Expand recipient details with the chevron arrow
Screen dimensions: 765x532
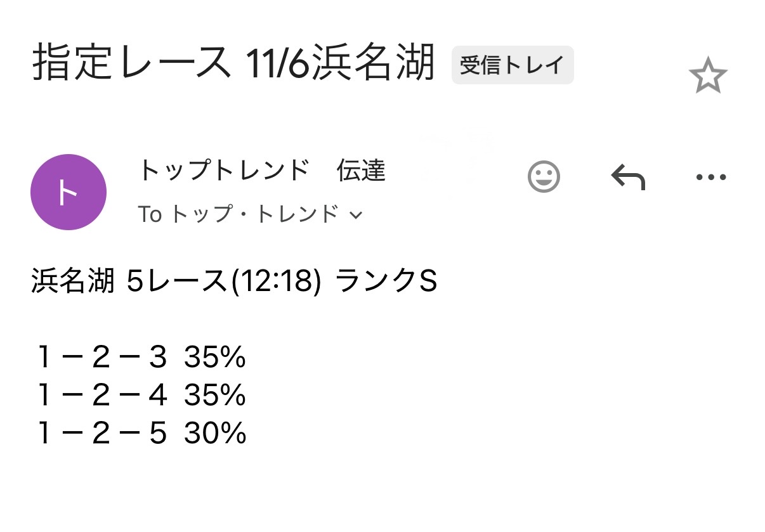point(356,216)
